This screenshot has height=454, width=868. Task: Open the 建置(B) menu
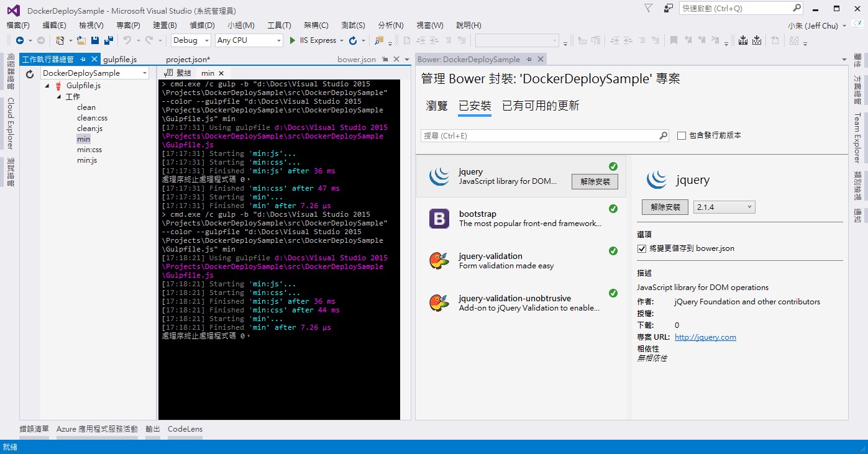(165, 25)
